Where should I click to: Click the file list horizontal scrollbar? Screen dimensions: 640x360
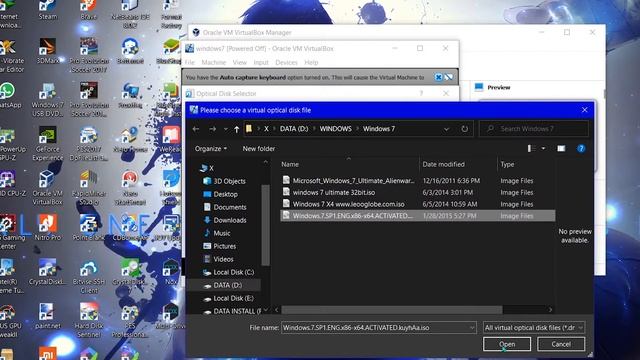pos(392,310)
